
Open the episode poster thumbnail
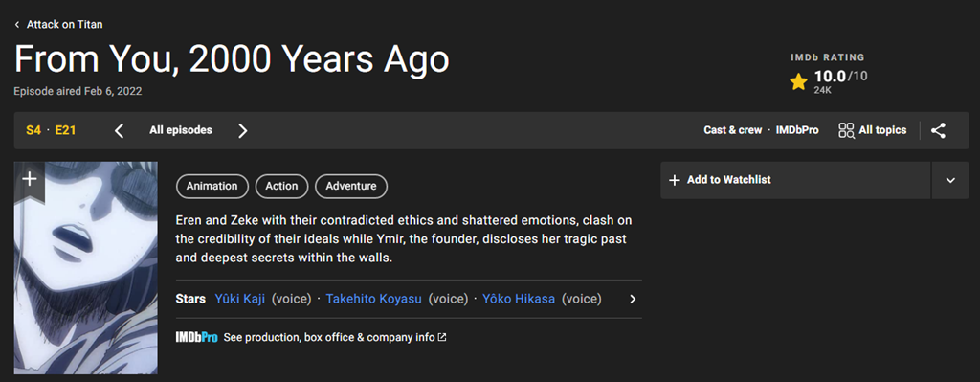click(85, 268)
